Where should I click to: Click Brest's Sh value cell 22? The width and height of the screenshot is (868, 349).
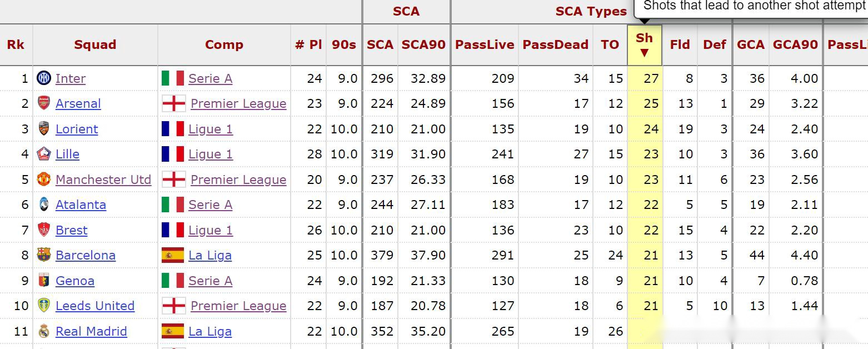pos(651,230)
